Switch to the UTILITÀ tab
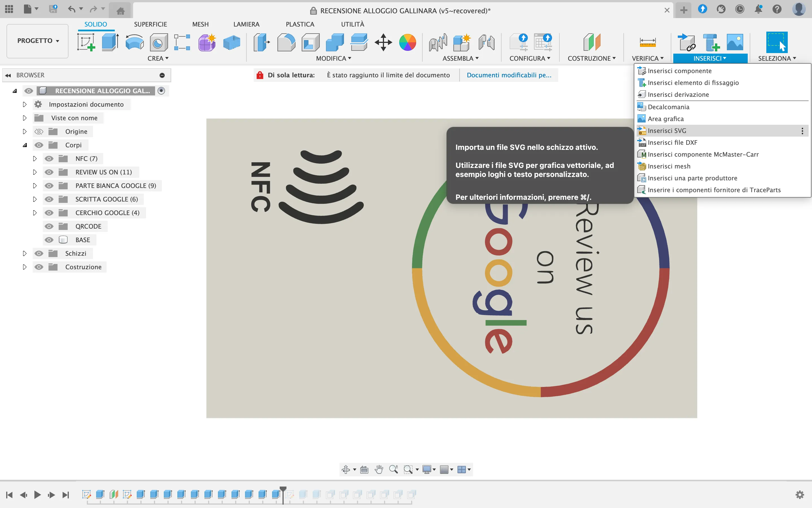This screenshot has width=812, height=508. point(353,24)
